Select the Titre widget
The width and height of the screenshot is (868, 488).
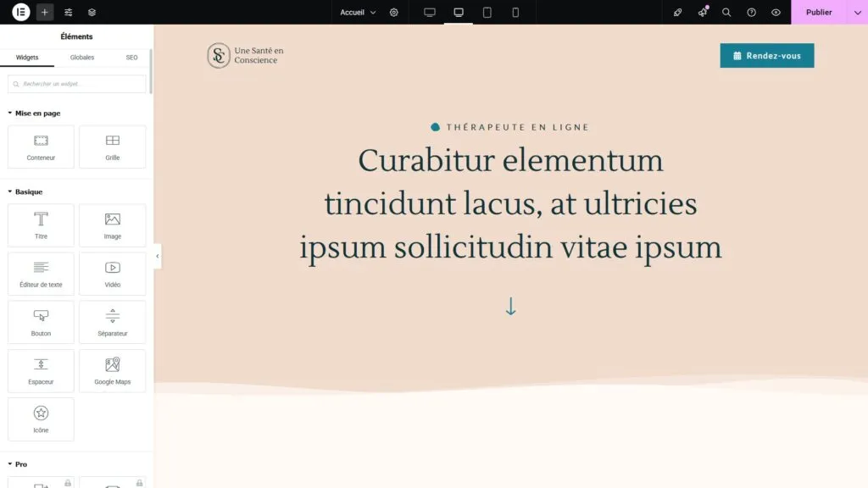coord(40,225)
